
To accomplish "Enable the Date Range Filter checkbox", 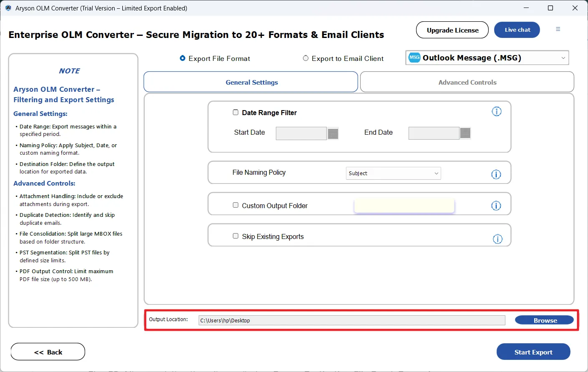I will point(235,112).
